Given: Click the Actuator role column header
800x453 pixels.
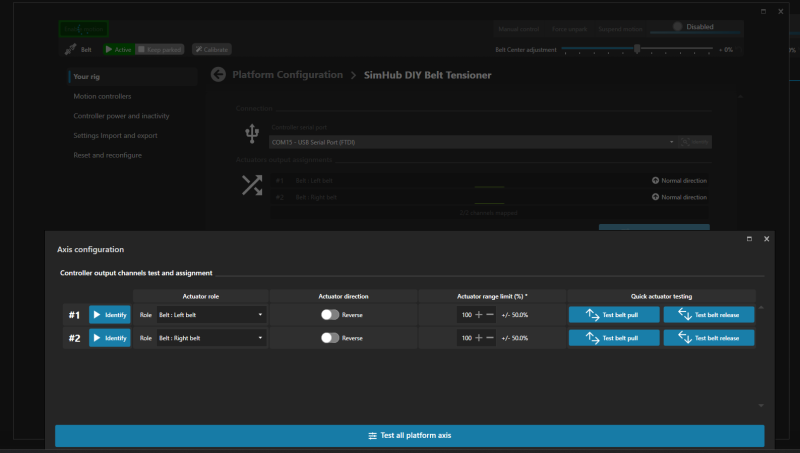Looking at the screenshot, I should click(x=201, y=296).
